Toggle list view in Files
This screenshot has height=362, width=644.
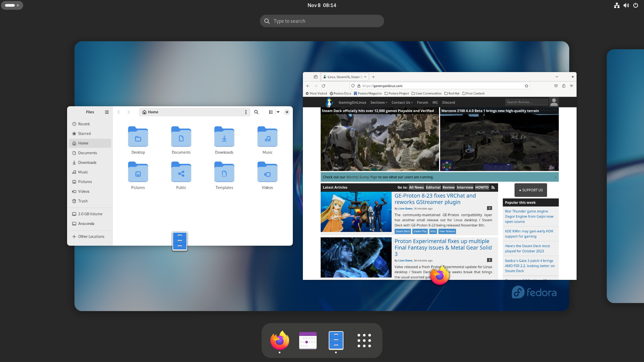(x=271, y=112)
